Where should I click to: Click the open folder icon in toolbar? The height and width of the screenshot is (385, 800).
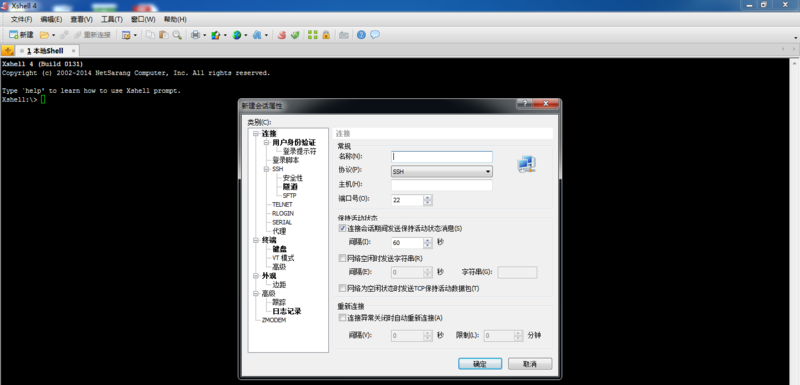pos(44,35)
